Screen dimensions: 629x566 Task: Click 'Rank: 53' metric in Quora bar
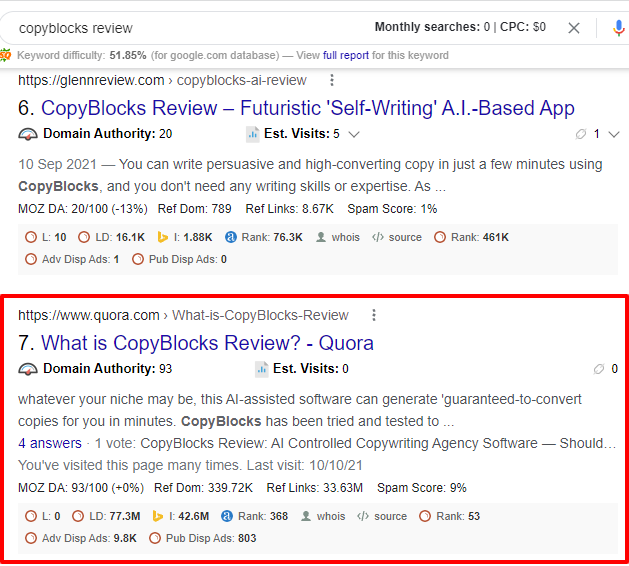(x=450, y=516)
